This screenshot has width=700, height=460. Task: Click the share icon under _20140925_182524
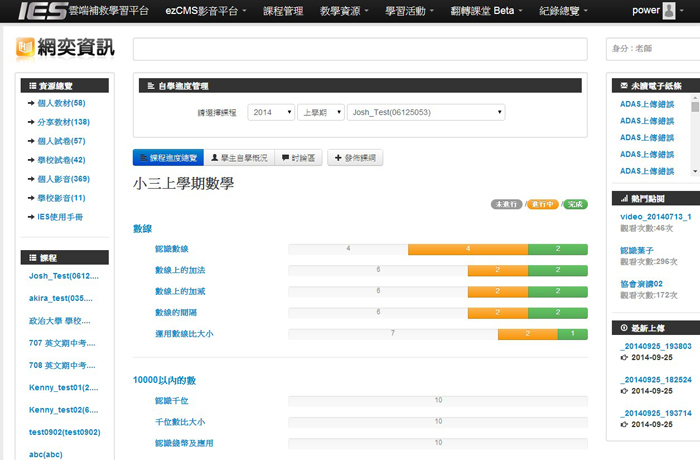tap(624, 391)
